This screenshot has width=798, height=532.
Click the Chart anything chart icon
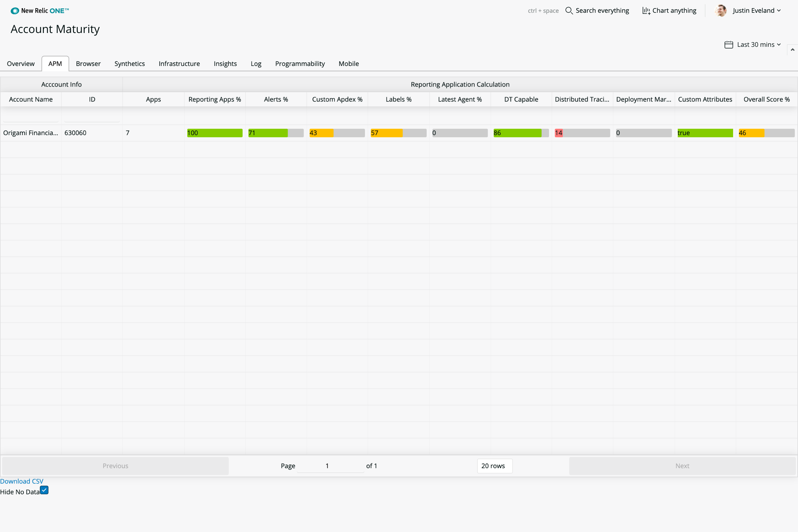pyautogui.click(x=646, y=11)
